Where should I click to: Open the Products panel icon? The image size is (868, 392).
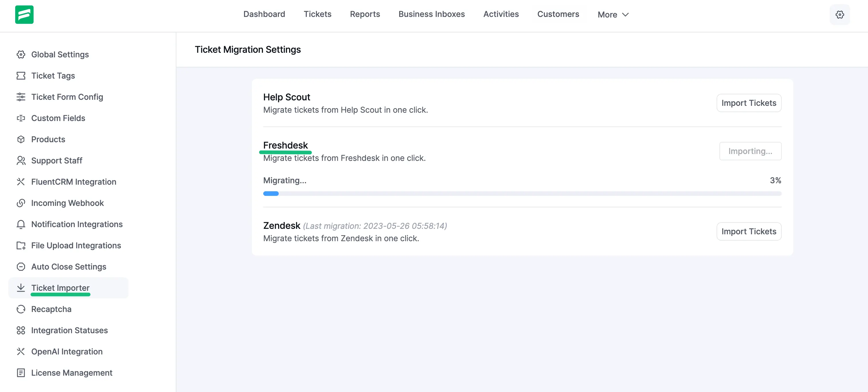[21, 139]
